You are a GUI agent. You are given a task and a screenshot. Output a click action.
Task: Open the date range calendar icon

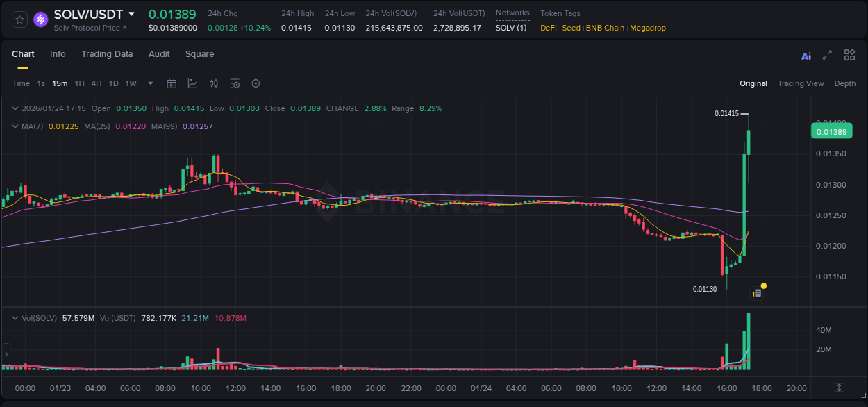[x=172, y=83]
